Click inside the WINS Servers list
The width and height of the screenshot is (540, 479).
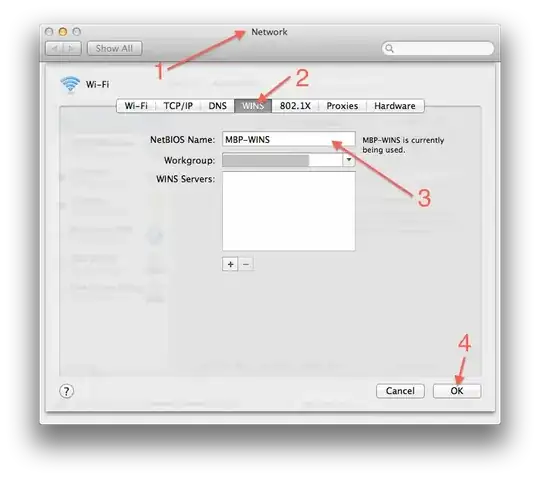pos(289,211)
